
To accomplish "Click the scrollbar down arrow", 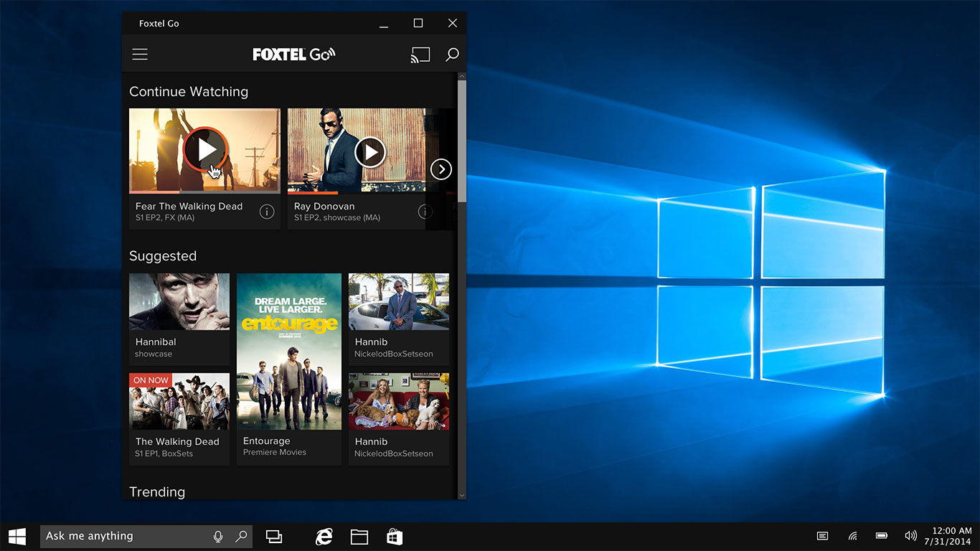I will [x=462, y=495].
